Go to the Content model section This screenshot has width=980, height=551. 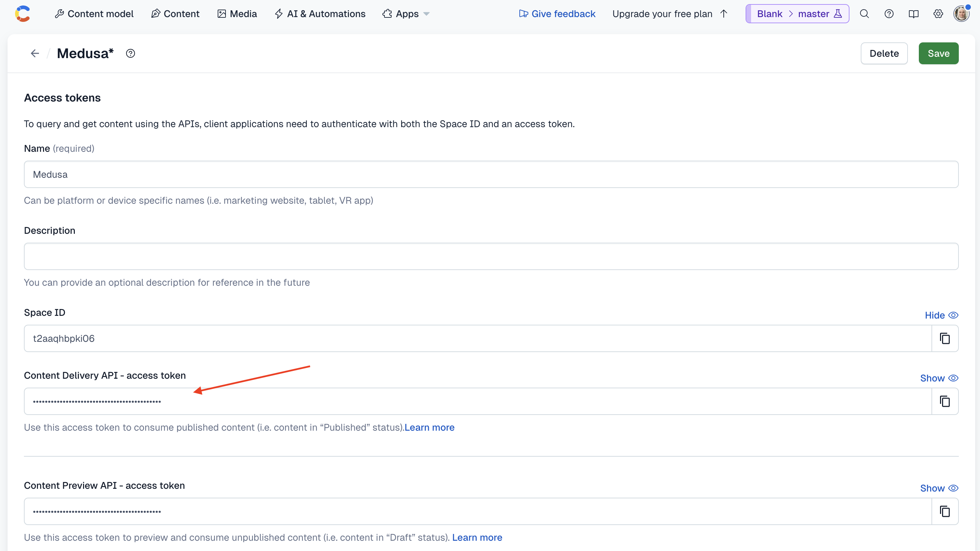pyautogui.click(x=94, y=14)
